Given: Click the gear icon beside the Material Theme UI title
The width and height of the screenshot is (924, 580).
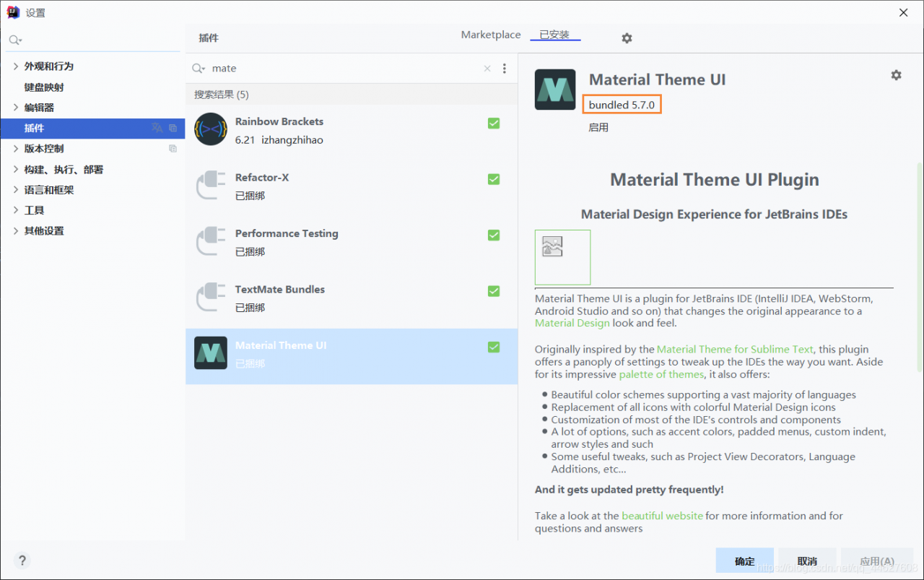Looking at the screenshot, I should [x=896, y=75].
